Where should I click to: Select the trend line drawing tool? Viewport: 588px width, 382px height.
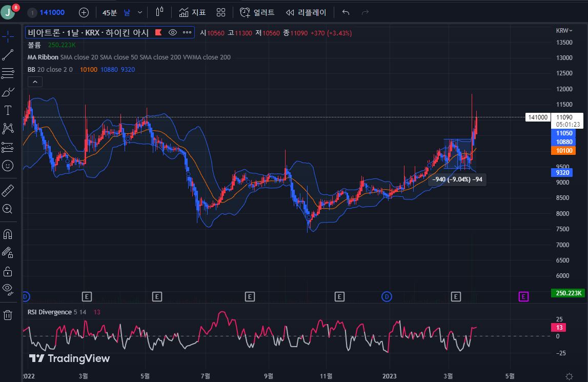8,55
